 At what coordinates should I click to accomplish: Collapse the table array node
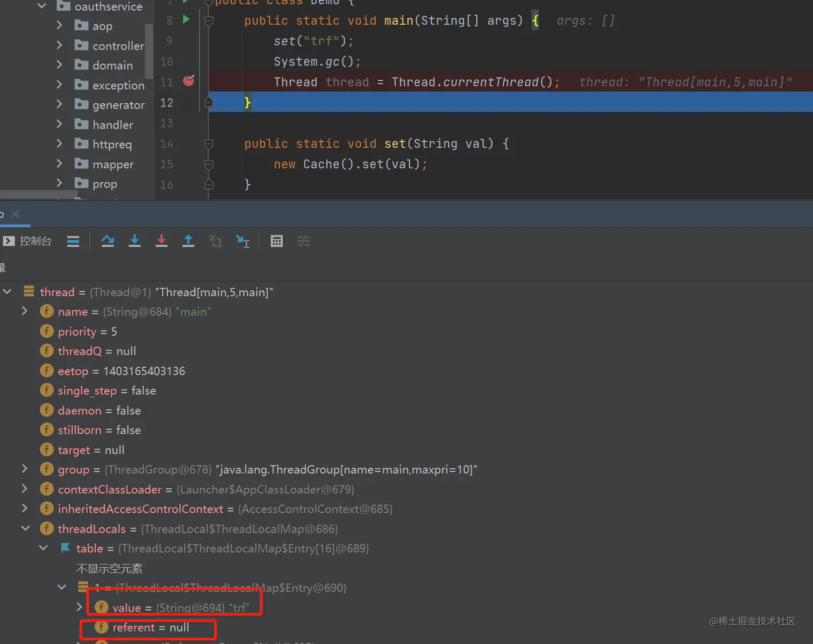(44, 548)
